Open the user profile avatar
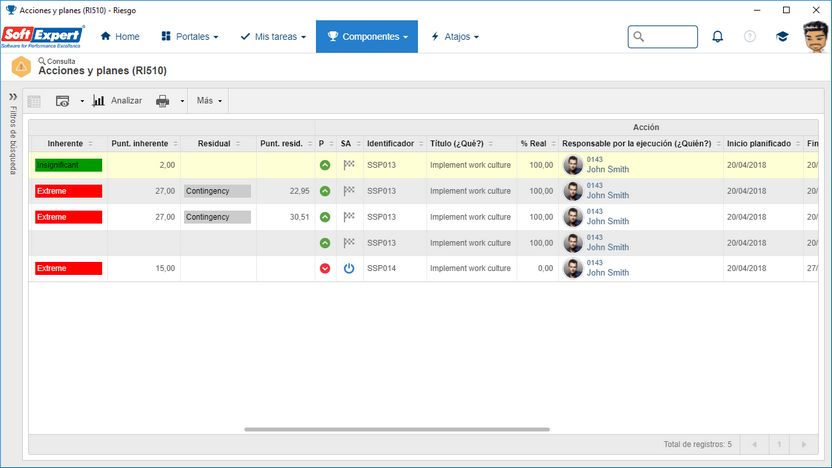Viewport: 832px width, 468px height. pos(816,37)
